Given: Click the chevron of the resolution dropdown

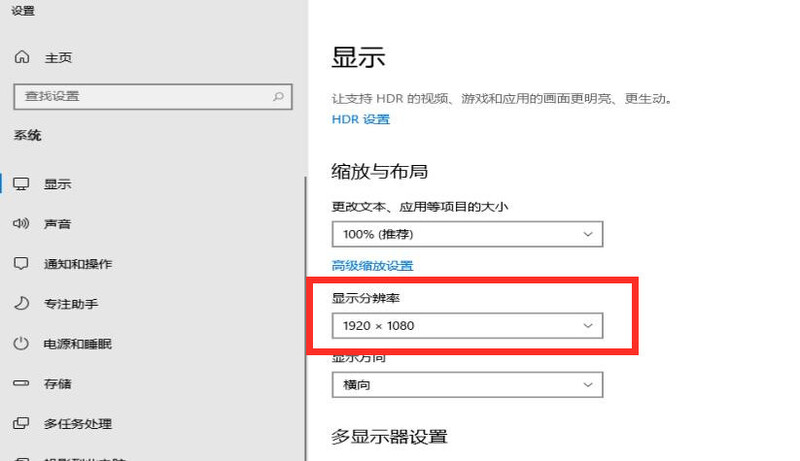Looking at the screenshot, I should (x=588, y=325).
